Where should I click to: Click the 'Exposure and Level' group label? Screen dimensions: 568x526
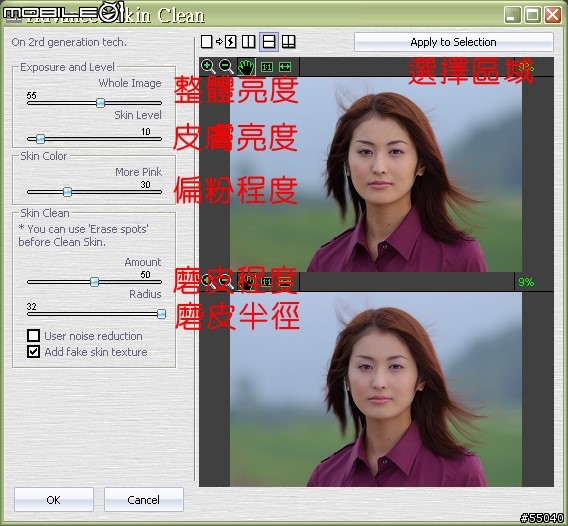(x=67, y=67)
